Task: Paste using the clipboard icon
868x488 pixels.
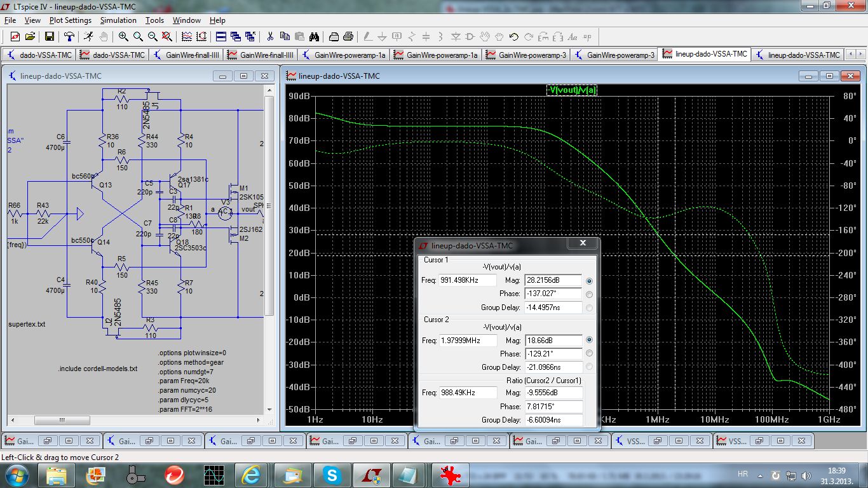Action: pos(299,37)
